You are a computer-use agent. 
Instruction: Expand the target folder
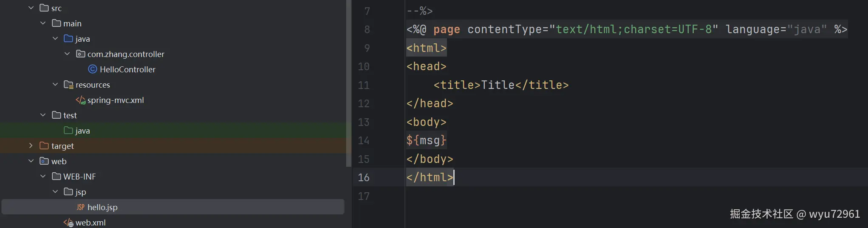31,146
